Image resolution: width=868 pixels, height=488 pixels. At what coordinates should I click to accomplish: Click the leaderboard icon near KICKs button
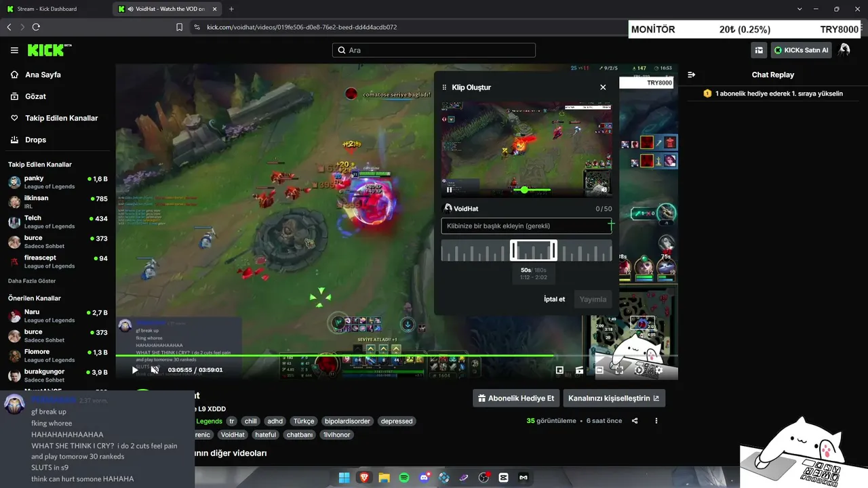click(x=759, y=50)
